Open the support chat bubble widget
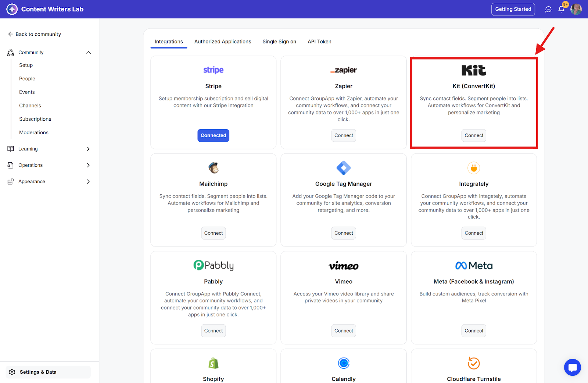This screenshot has width=588, height=383. point(573,368)
